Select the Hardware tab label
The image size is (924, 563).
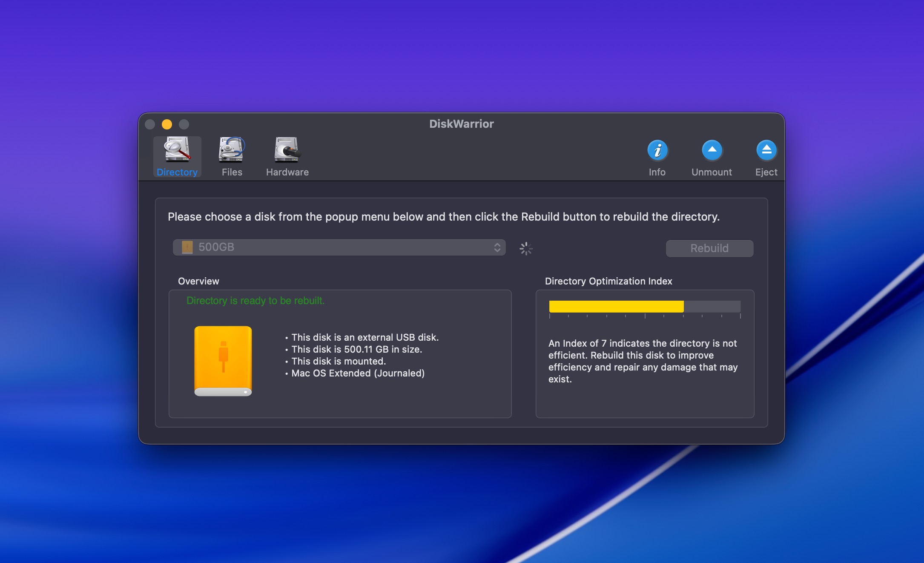pyautogui.click(x=287, y=172)
